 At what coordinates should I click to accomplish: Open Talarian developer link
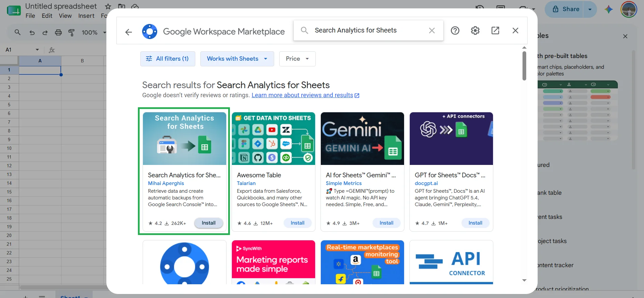[x=246, y=183]
